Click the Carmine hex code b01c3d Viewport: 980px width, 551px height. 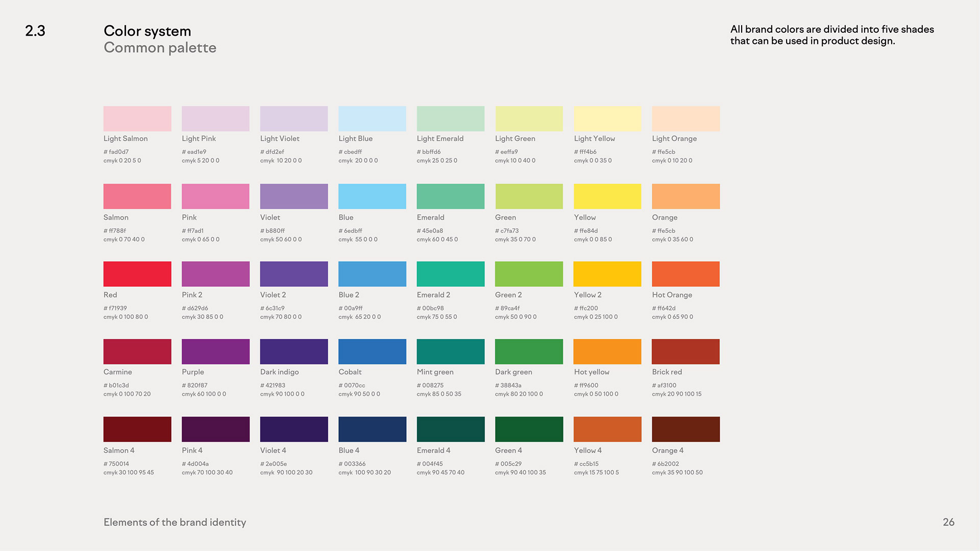pos(116,385)
